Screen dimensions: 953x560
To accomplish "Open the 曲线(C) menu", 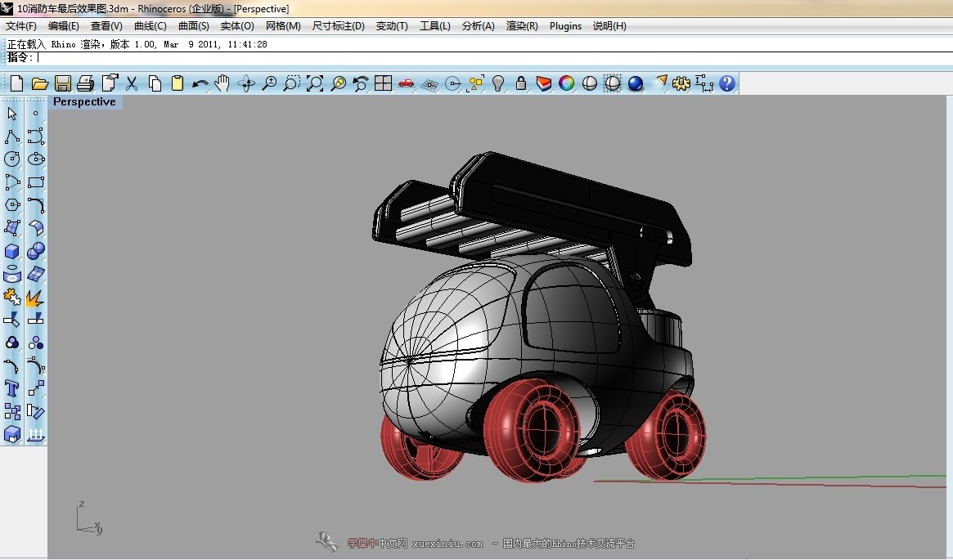I will tap(151, 26).
